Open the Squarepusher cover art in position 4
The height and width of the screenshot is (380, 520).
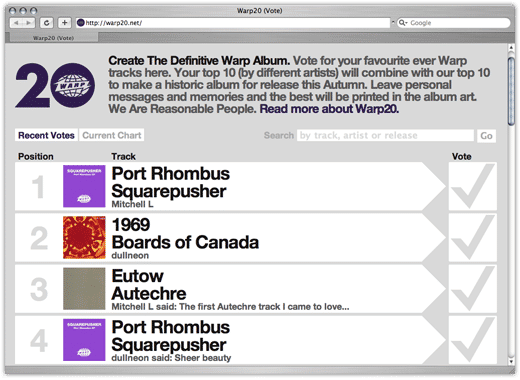pyautogui.click(x=84, y=340)
